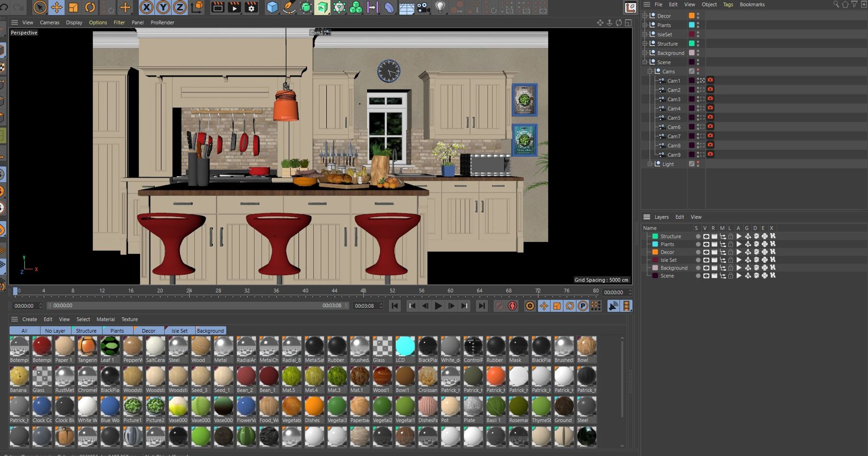Switch to Isle Set material tab

pos(179,331)
